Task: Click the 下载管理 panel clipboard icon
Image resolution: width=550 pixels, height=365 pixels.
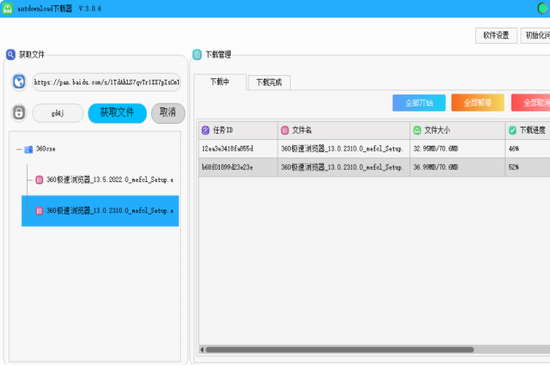Action: (197, 54)
